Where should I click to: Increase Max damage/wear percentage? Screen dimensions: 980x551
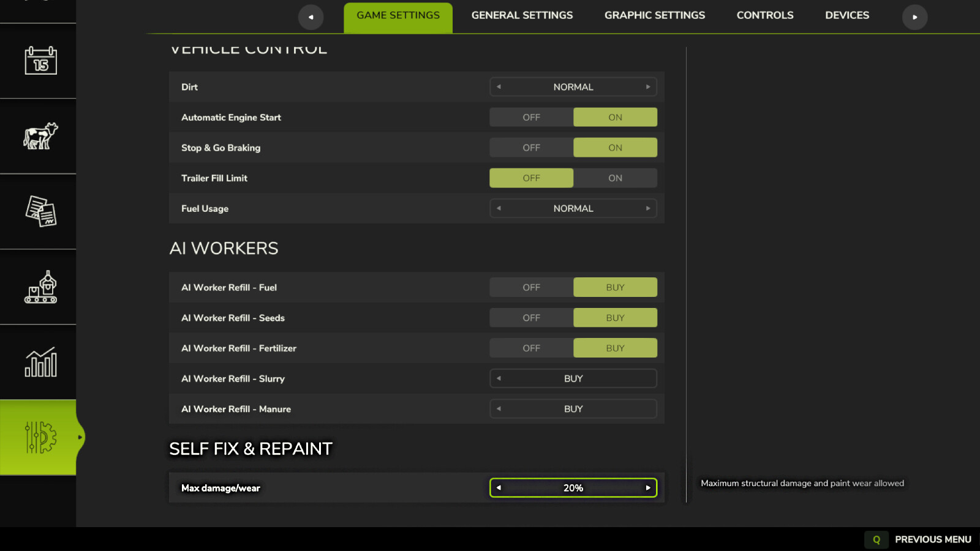pyautogui.click(x=647, y=488)
